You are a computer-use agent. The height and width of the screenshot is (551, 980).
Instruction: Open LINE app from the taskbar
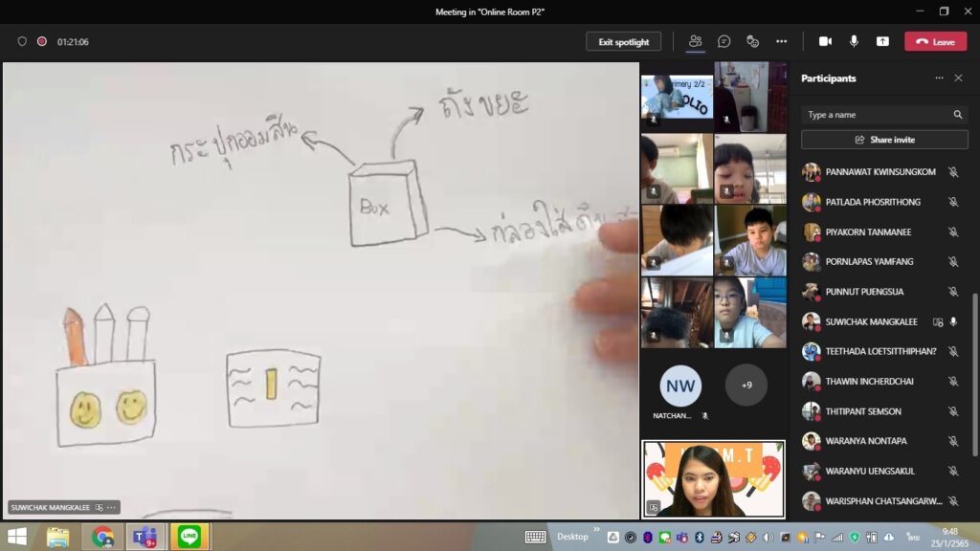point(189,537)
